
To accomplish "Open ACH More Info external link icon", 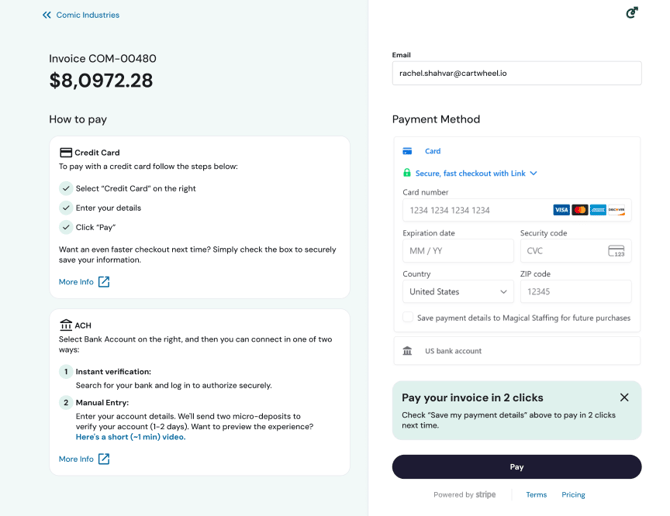I will pyautogui.click(x=104, y=459).
